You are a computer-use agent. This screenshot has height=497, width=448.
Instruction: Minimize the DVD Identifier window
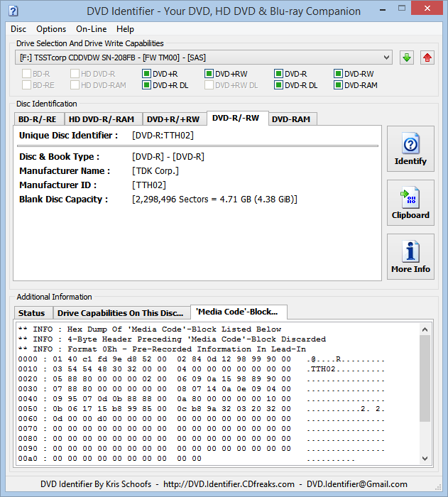[x=383, y=9]
